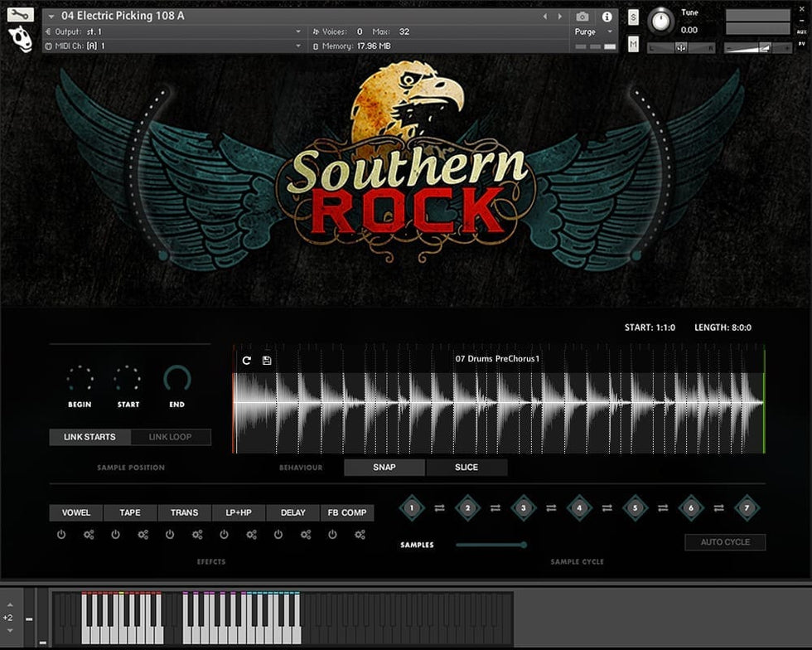Click the waveform reload icon
The height and width of the screenshot is (650, 812).
coord(246,361)
